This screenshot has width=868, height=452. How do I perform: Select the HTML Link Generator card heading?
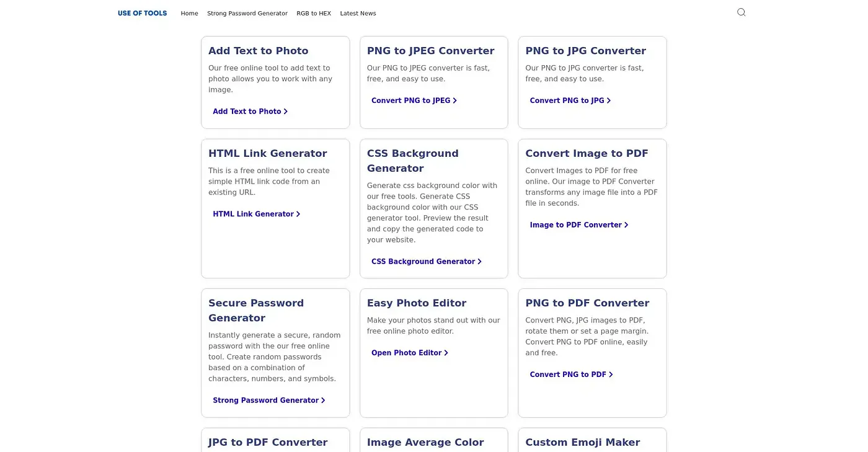[267, 153]
